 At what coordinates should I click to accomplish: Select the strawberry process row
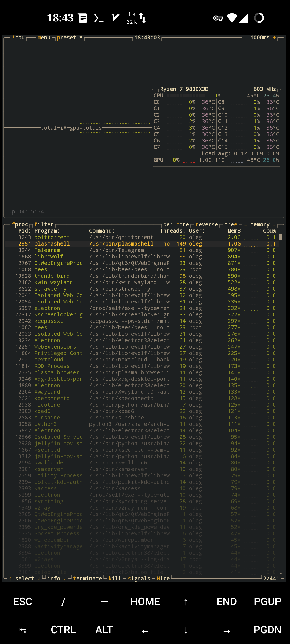[142, 289]
